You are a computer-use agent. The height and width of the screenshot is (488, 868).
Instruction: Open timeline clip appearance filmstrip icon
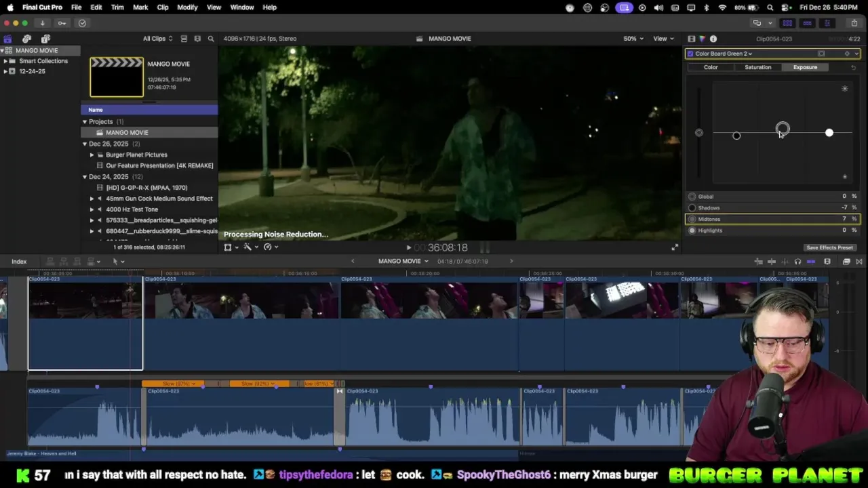827,262
